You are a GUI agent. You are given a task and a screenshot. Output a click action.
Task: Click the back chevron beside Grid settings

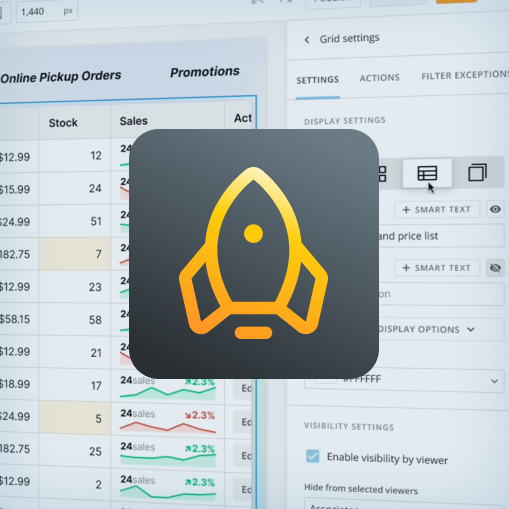point(307,40)
